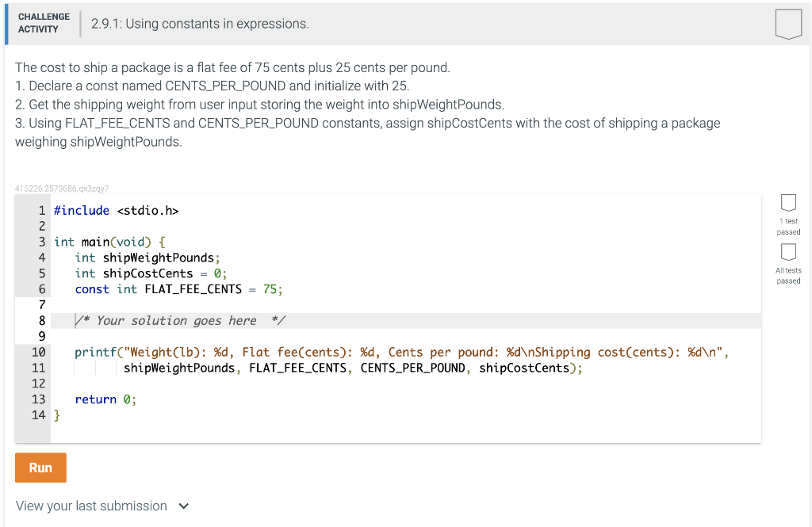Click line number 14 in the gutter
Image resolution: width=812 pixels, height=527 pixels.
[38, 415]
